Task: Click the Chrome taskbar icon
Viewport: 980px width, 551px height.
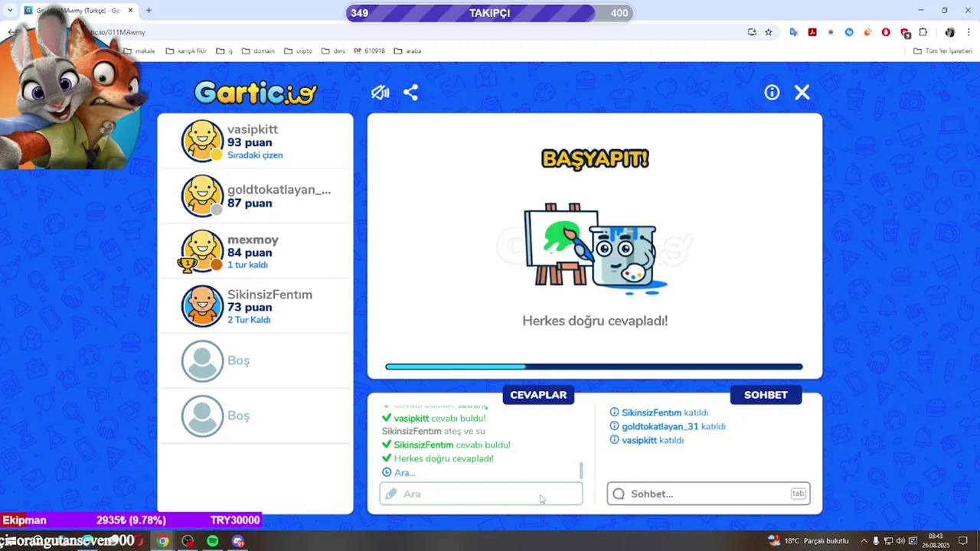Action: [162, 541]
